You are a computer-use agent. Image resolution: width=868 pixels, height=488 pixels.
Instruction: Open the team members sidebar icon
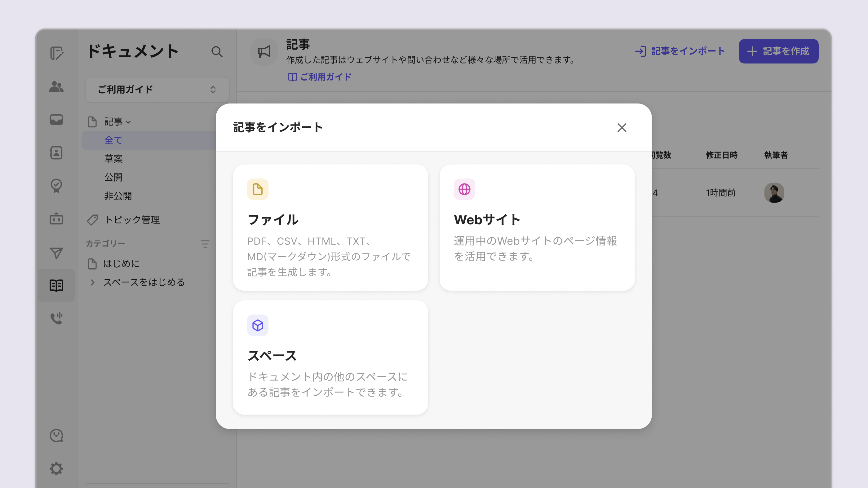pos(56,86)
